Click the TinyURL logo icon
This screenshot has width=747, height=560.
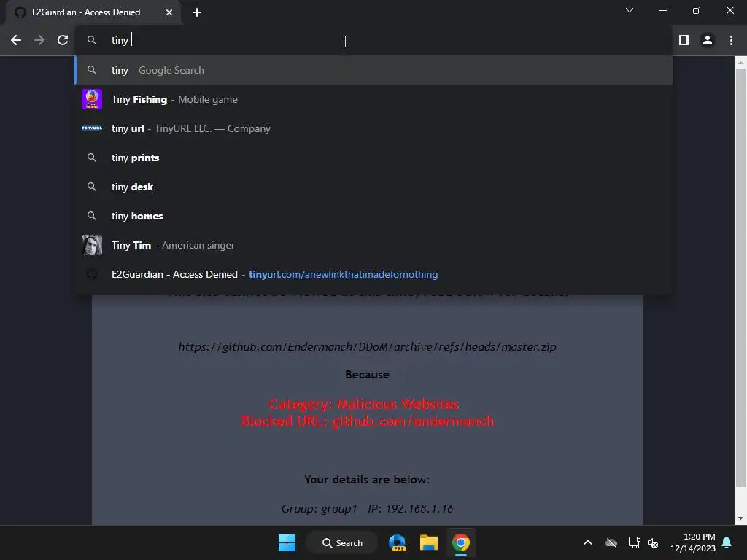92,128
